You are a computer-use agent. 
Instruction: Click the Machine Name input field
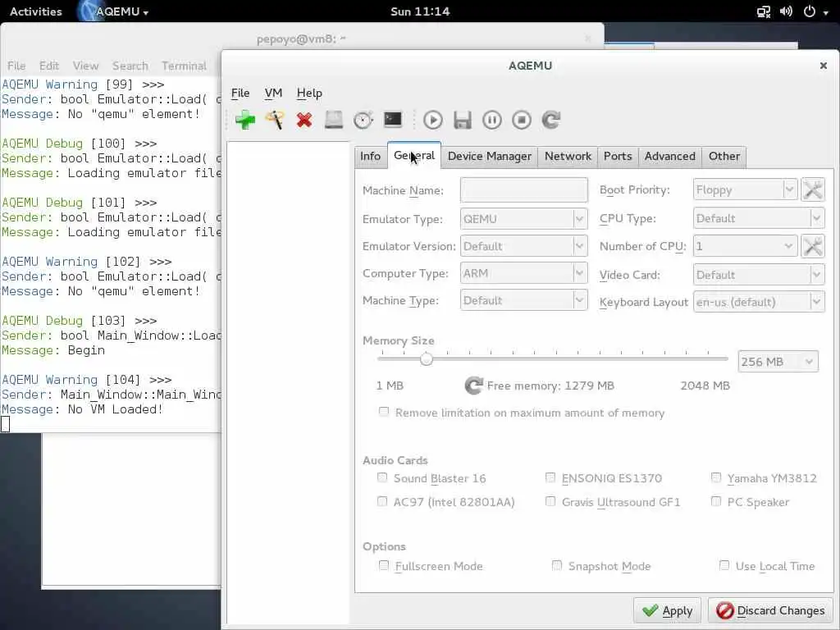[x=524, y=190]
